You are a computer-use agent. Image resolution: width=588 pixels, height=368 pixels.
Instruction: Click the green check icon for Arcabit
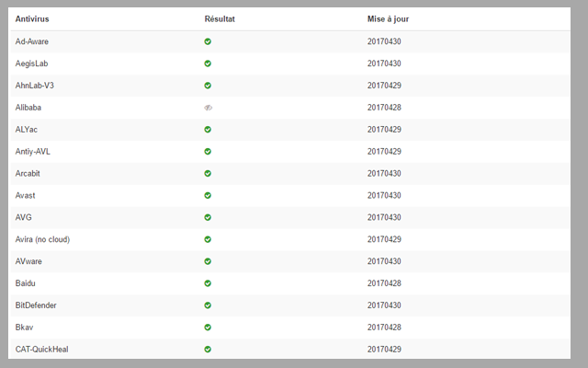tap(208, 174)
